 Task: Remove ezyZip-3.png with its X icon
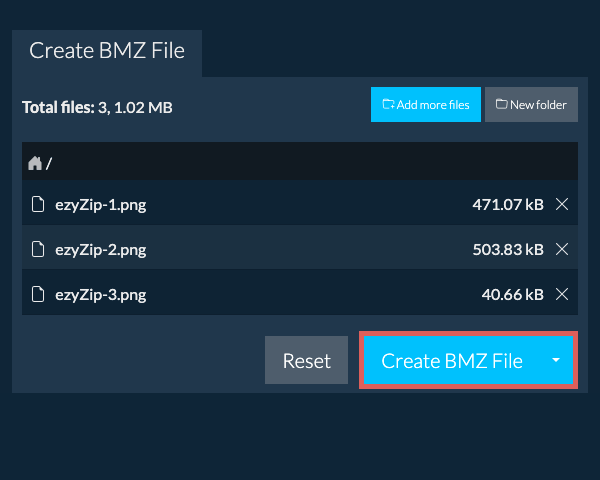[x=562, y=294]
